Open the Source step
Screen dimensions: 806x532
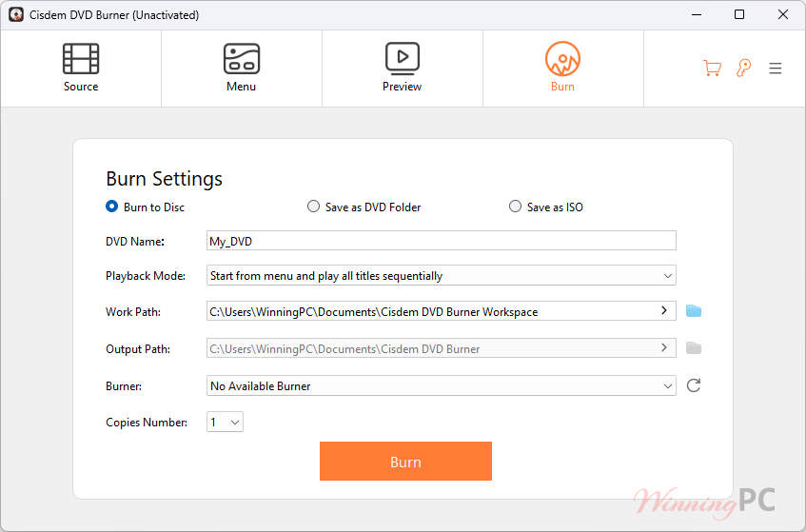pyautogui.click(x=81, y=69)
